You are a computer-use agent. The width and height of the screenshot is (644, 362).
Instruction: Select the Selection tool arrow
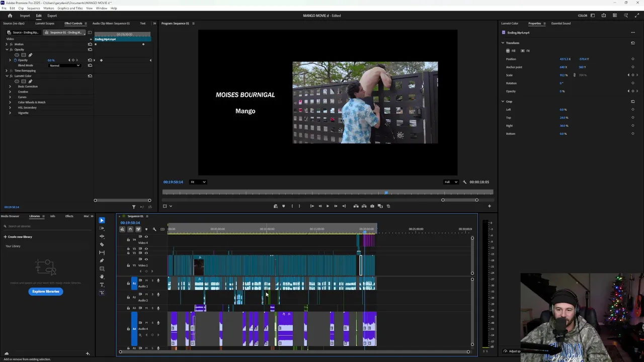tap(102, 220)
